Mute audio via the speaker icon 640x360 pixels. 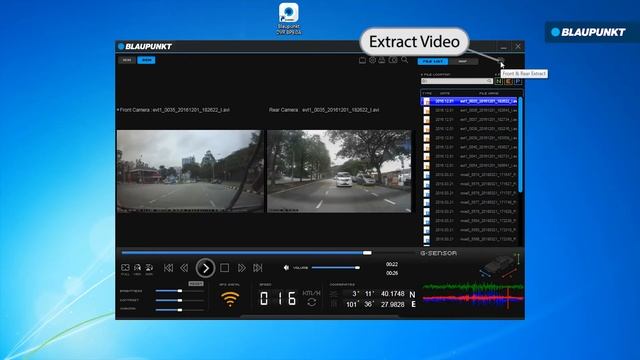[x=286, y=268]
